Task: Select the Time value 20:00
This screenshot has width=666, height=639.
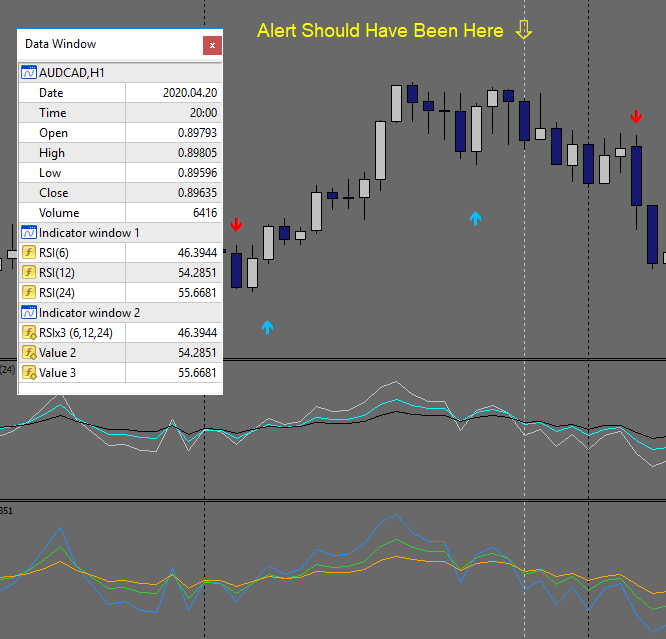Action: (203, 113)
